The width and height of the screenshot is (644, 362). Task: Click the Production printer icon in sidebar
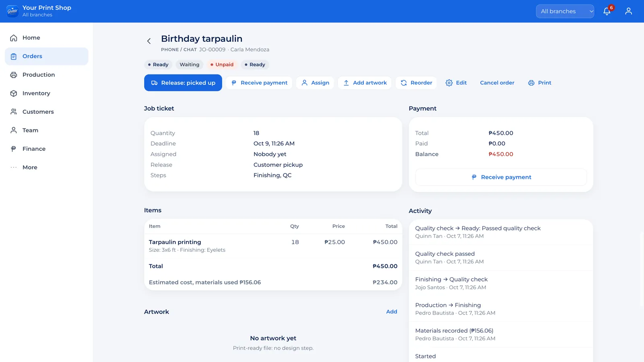tap(14, 75)
